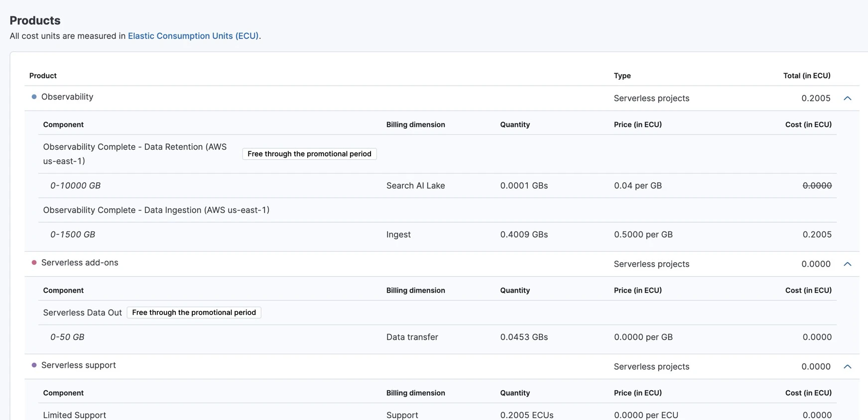The image size is (868, 420).
Task: Click the red Serverless add-ons dot
Action: pos(34,262)
